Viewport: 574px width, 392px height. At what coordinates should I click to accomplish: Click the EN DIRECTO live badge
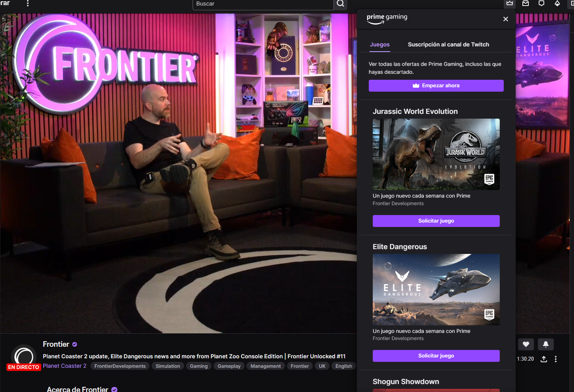[24, 367]
